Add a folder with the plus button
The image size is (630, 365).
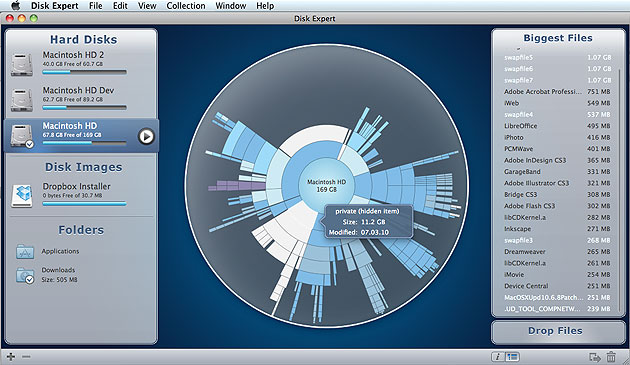tap(11, 357)
